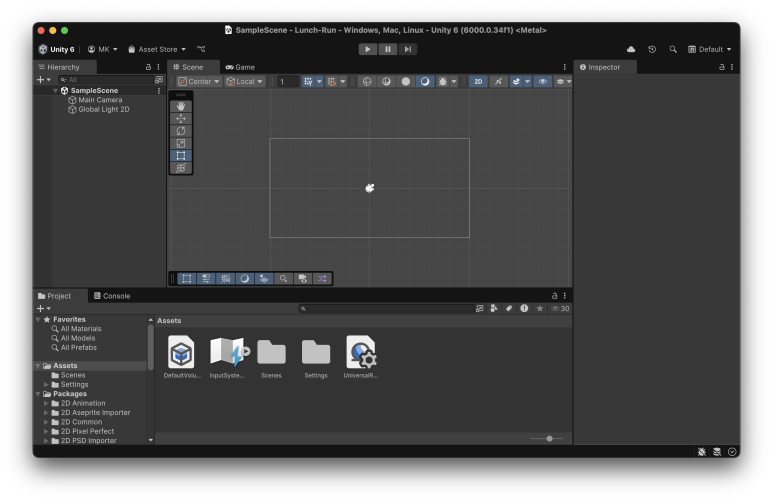Image resolution: width=773 pixels, height=501 pixels.
Task: Select the Hand (View) tool
Action: [181, 106]
